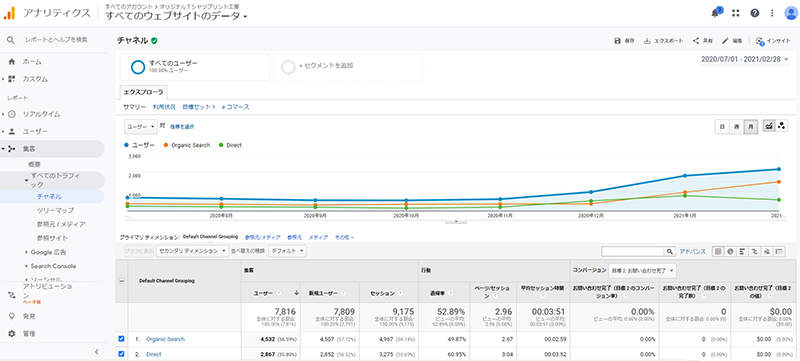Viewport: 800px width, 361px height.
Task: Open the コンバージョン goal selector dropdown
Action: coord(643,270)
